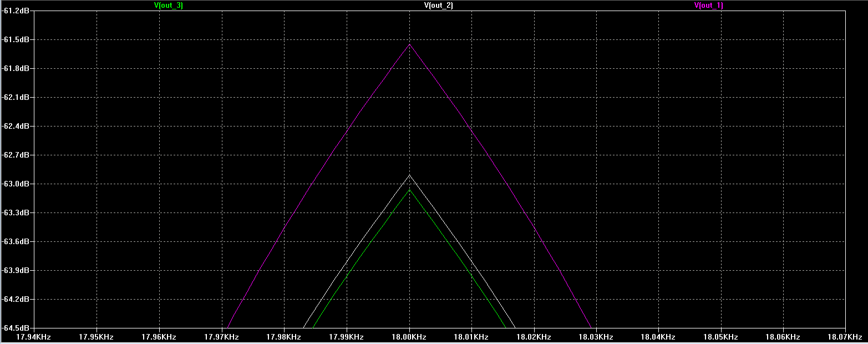Viewport: 868px width, 344px height.
Task: Click the -61.5dB vertical axis label
Action: click(15, 40)
